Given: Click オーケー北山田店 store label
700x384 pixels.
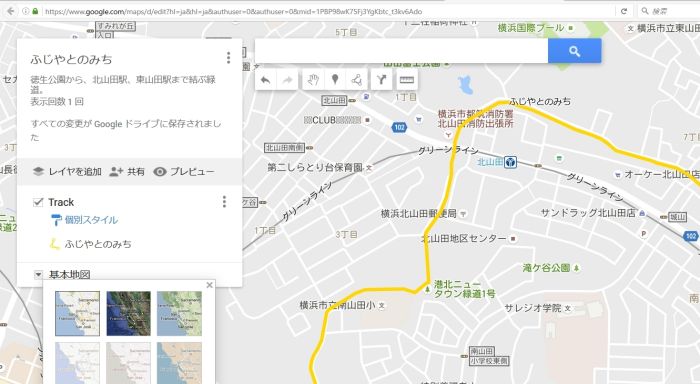Looking at the screenshot, I should (662, 175).
